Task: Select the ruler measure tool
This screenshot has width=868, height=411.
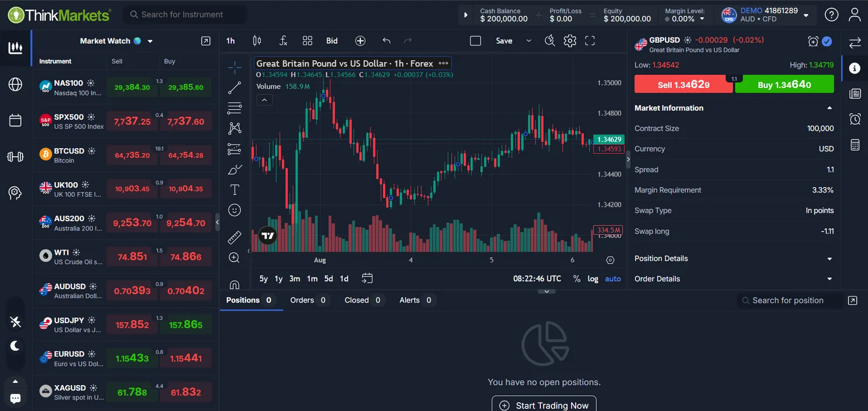Action: coord(234,237)
